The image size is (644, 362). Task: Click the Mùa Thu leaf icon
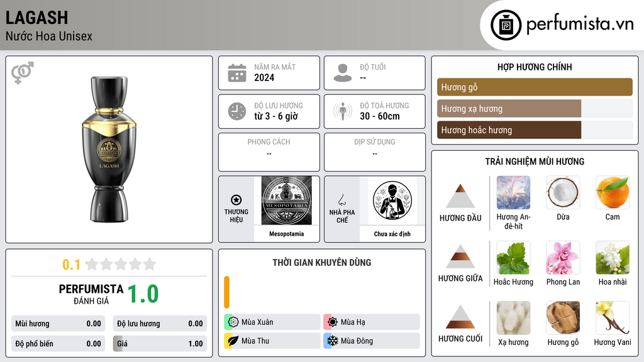coord(233,341)
